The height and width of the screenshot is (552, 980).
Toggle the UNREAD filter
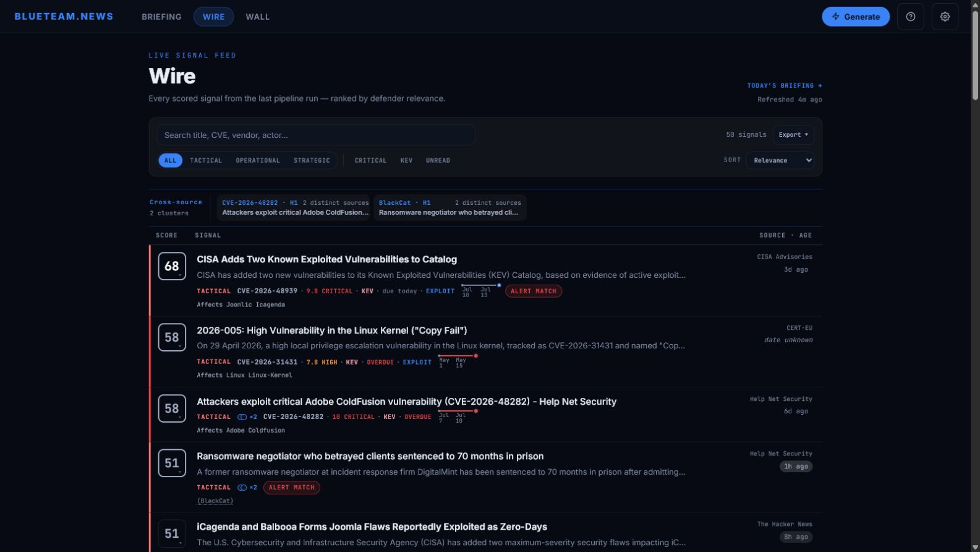438,160
